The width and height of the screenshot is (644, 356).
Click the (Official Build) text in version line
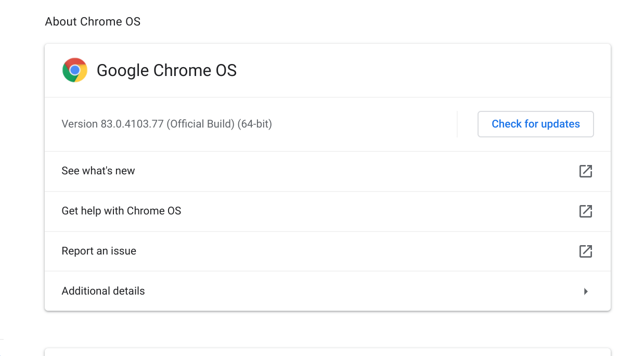[201, 124]
